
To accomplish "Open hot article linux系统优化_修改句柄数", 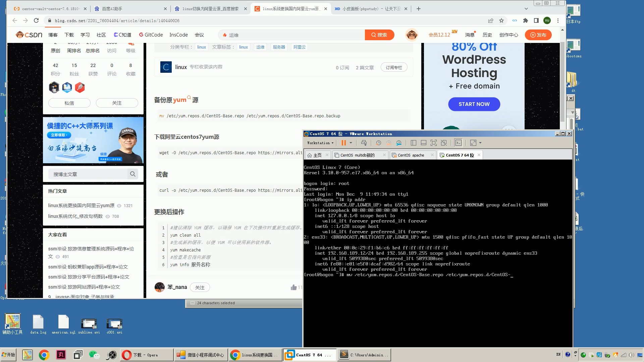I will tap(75, 216).
